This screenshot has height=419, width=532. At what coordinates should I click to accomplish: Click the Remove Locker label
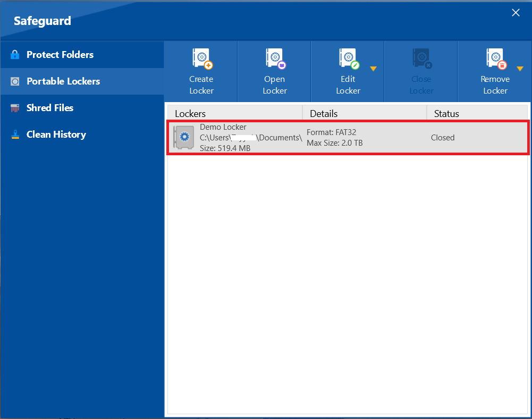click(495, 85)
